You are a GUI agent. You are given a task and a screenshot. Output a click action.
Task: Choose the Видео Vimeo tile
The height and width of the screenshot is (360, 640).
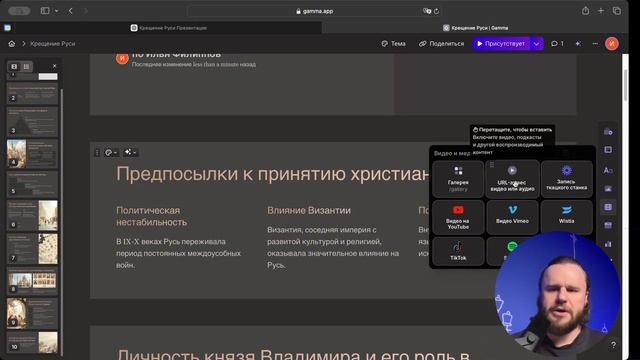512,217
